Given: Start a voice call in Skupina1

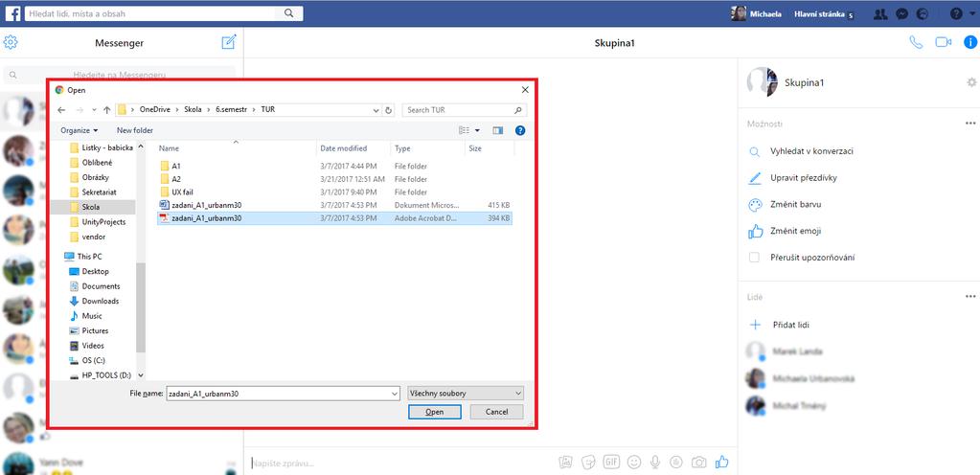Looking at the screenshot, I should pos(916,42).
